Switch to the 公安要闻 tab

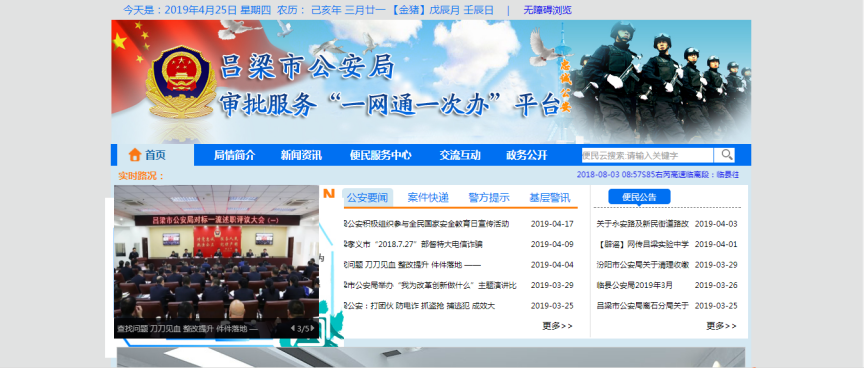[368, 198]
